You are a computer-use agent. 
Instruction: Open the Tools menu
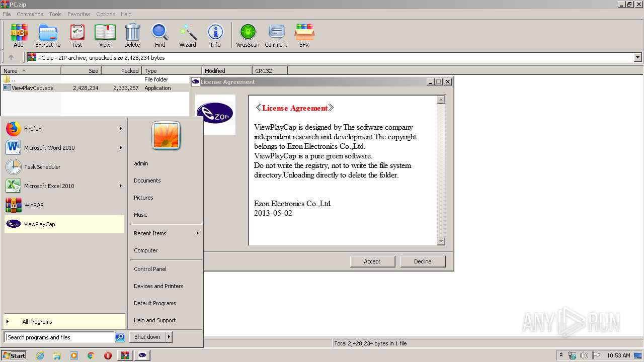(55, 14)
